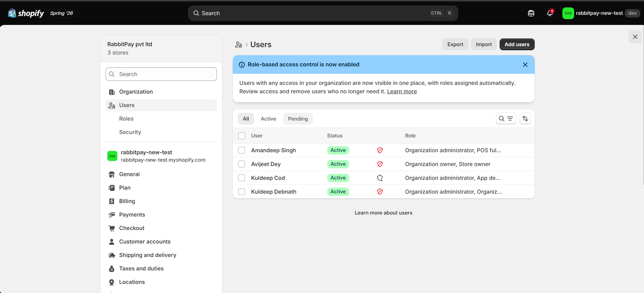
Task: Click the Billing receipt icon
Action: coord(112,201)
